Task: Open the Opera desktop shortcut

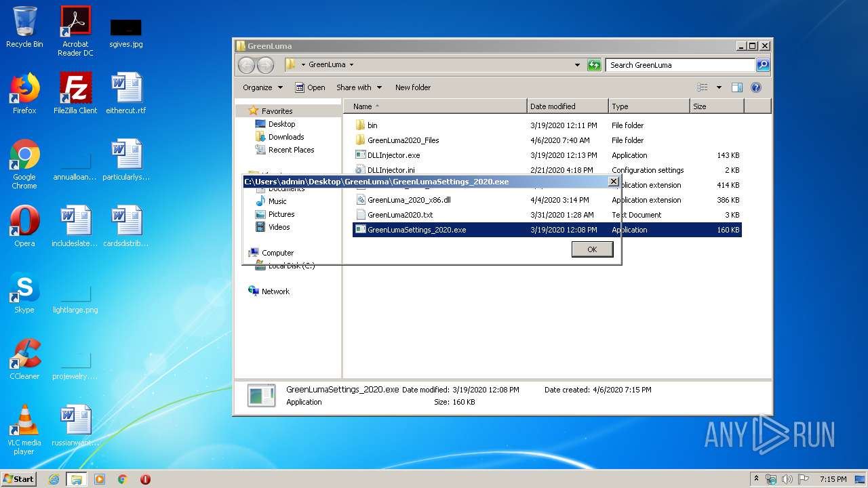Action: (24, 226)
